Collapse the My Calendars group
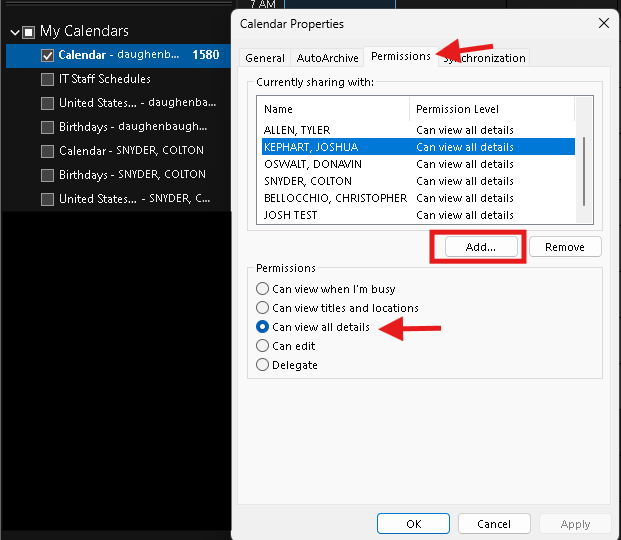The width and height of the screenshot is (621, 540). click(x=13, y=31)
